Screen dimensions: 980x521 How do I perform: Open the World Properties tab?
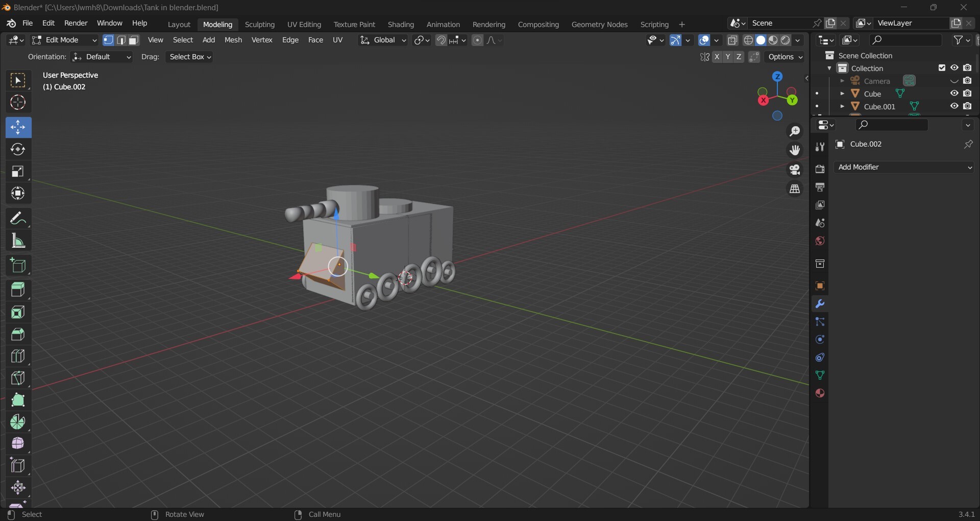pos(820,241)
